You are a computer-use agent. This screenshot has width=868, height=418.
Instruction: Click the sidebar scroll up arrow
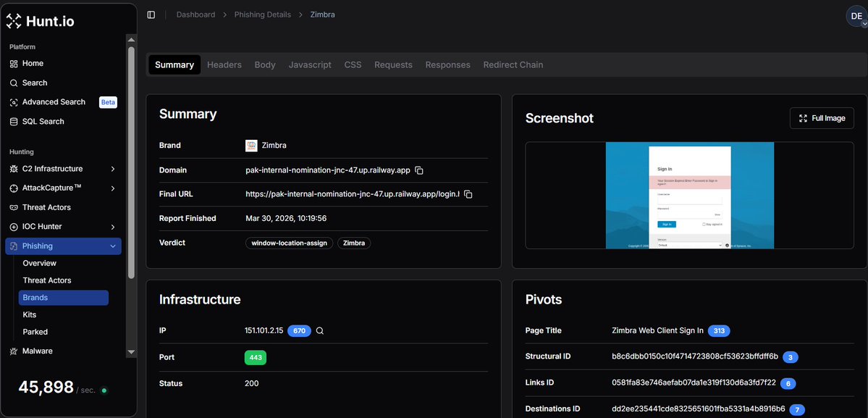pyautogui.click(x=131, y=39)
